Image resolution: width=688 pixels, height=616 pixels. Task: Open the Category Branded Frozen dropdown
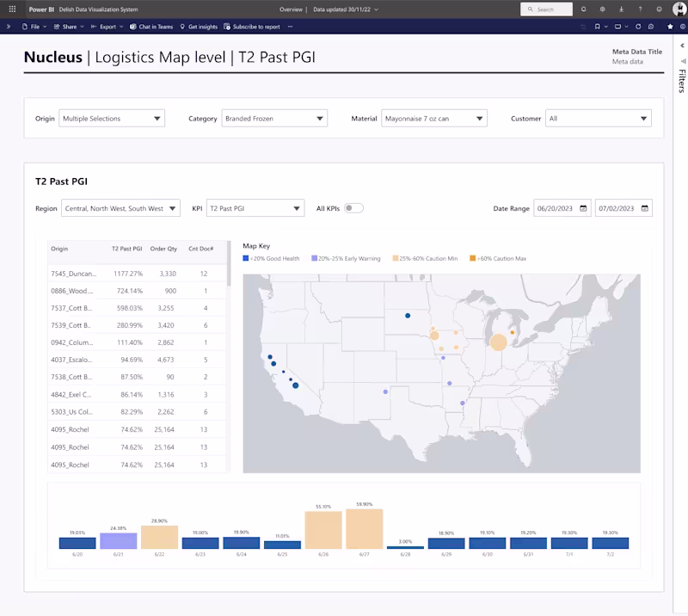[274, 119]
